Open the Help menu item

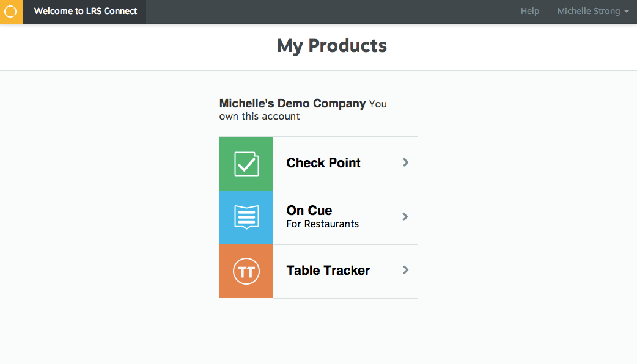click(x=530, y=12)
